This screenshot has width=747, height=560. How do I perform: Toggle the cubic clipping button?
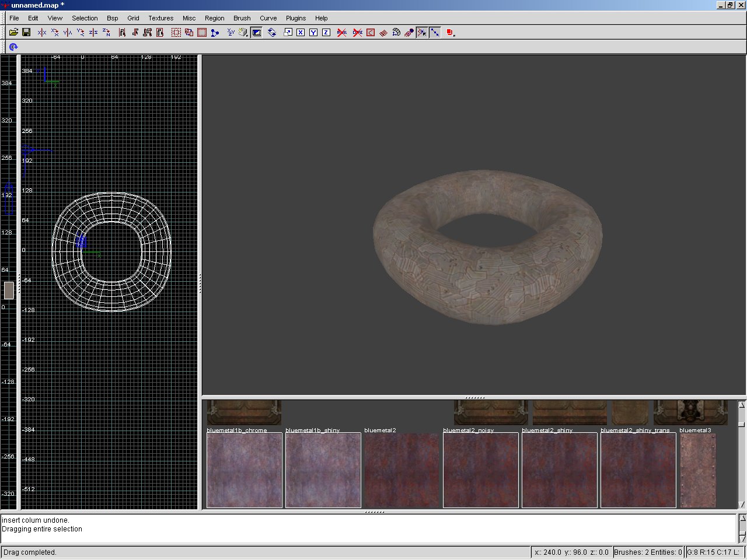tap(256, 33)
